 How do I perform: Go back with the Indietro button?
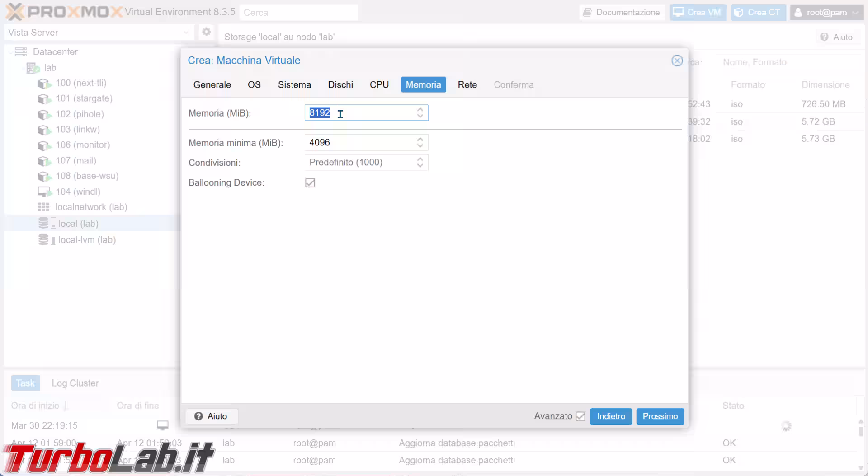(x=611, y=416)
